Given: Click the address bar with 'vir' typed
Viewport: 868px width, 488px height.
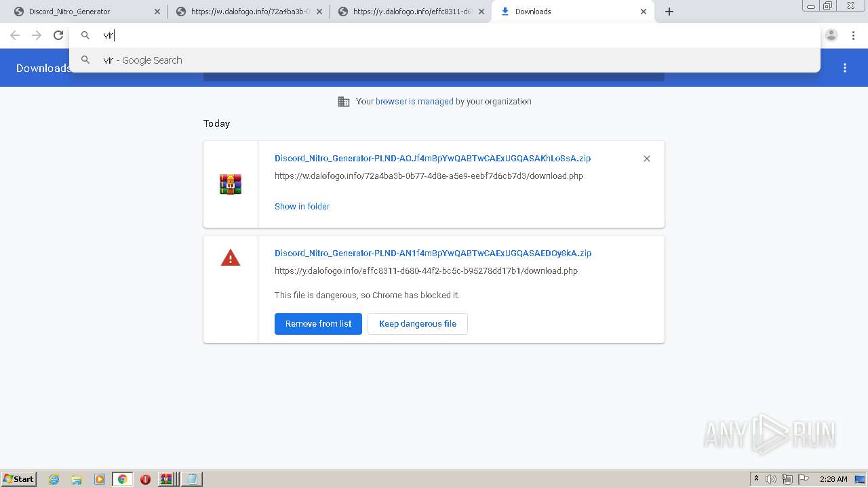Looking at the screenshot, I should click(445, 35).
